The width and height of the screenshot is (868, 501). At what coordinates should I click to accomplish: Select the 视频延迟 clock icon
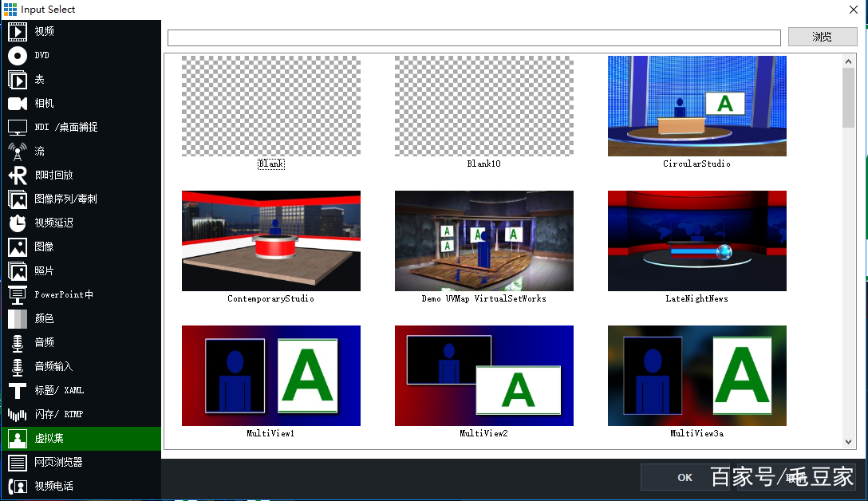pos(18,223)
